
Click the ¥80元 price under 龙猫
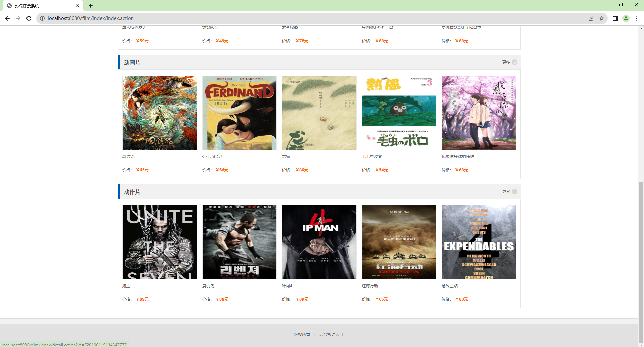302,170
